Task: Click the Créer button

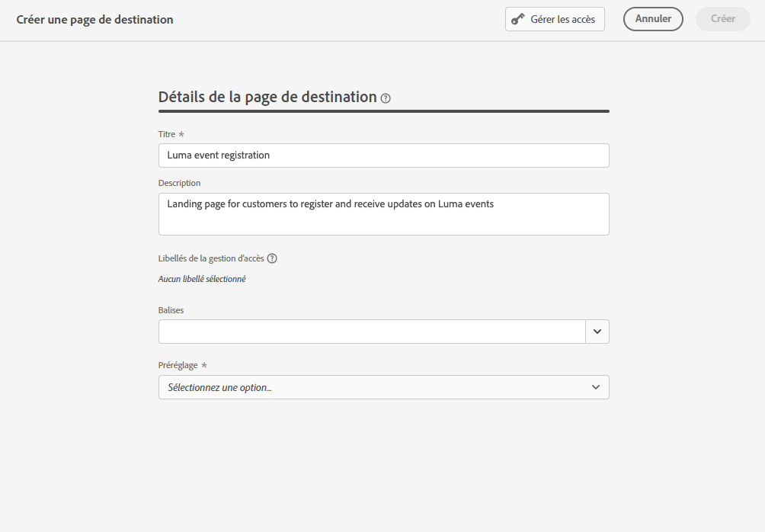Action: (x=722, y=19)
